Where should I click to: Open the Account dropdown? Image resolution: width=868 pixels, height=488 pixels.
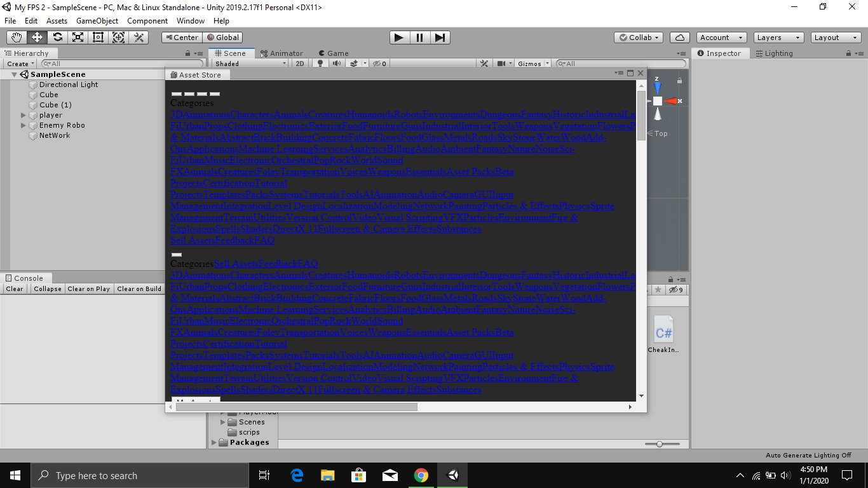click(721, 37)
